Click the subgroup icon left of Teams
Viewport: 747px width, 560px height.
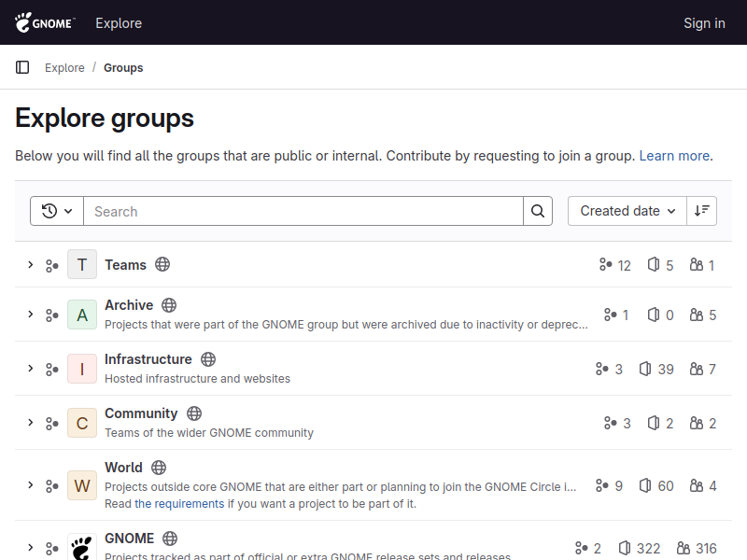point(52,265)
